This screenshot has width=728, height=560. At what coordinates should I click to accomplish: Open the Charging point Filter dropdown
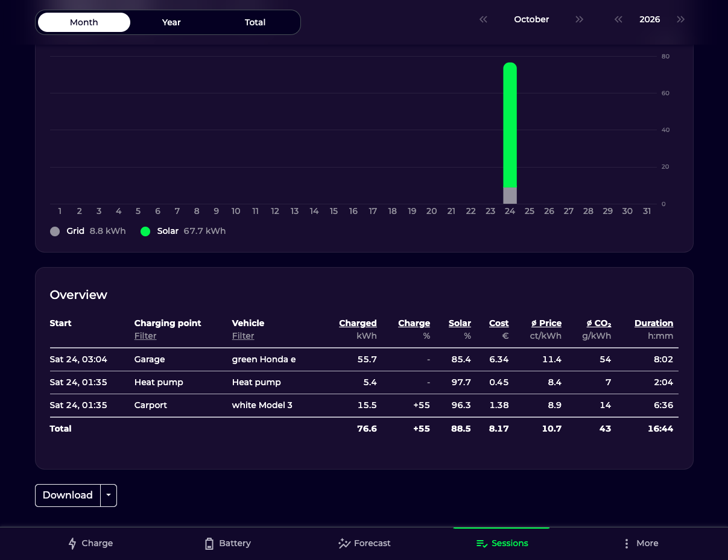[145, 336]
